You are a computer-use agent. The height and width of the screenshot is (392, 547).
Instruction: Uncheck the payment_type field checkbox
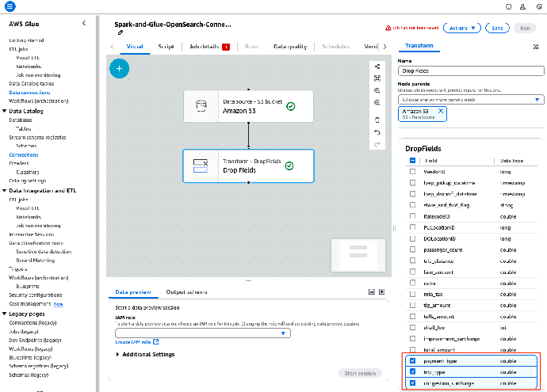pos(412,360)
